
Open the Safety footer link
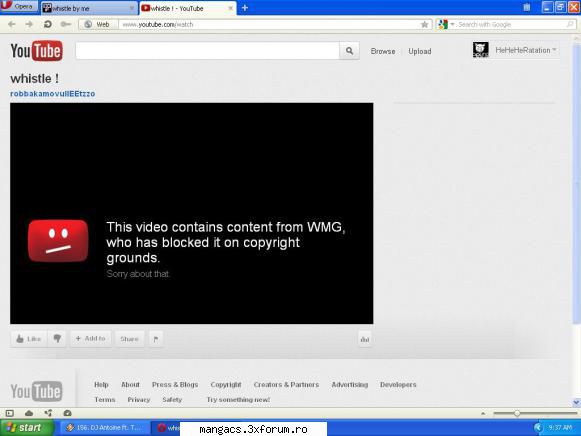point(172,400)
